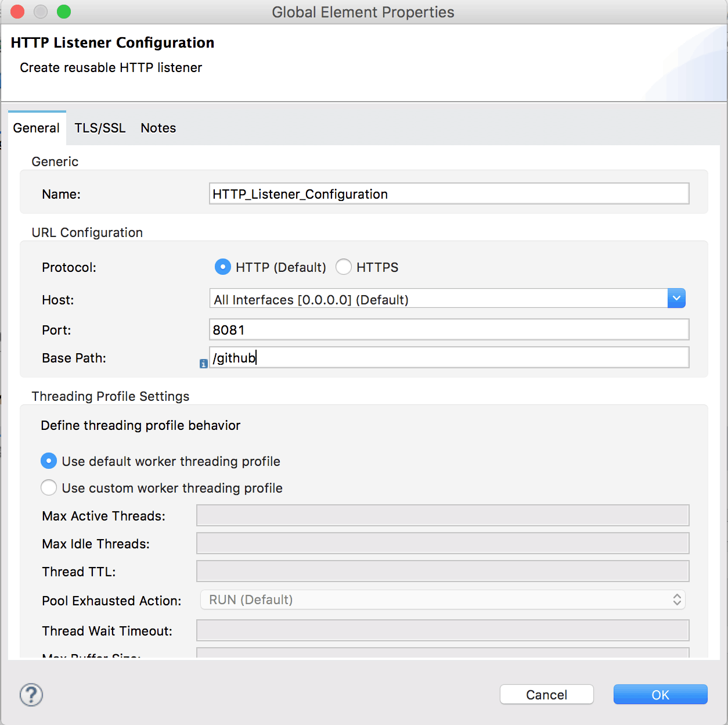Click the 'Protocol:' label
Screen dimensions: 728x725
tap(69, 267)
